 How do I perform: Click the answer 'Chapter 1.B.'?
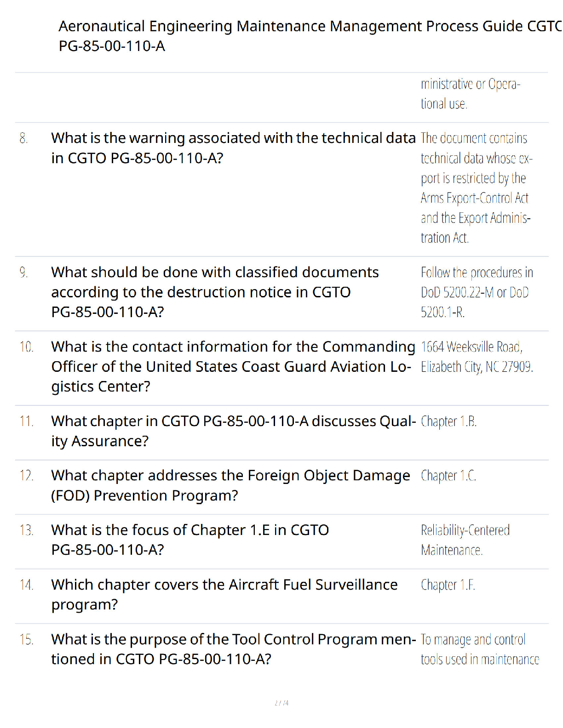pos(448,421)
